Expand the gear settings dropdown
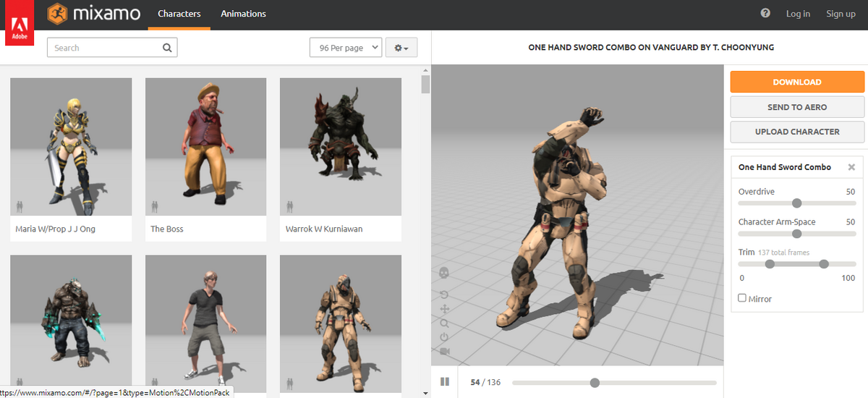868x398 pixels. (x=401, y=48)
